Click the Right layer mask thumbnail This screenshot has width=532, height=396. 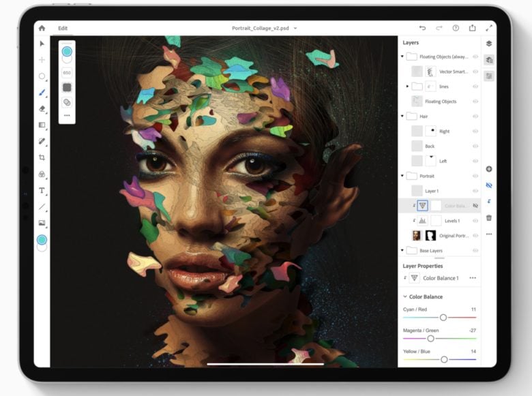430,131
